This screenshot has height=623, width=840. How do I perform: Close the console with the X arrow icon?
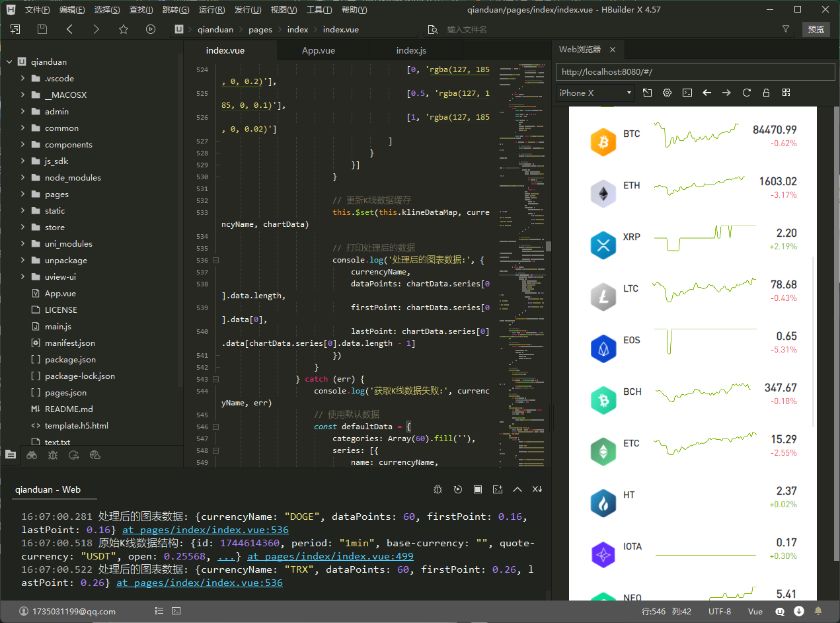(x=537, y=489)
